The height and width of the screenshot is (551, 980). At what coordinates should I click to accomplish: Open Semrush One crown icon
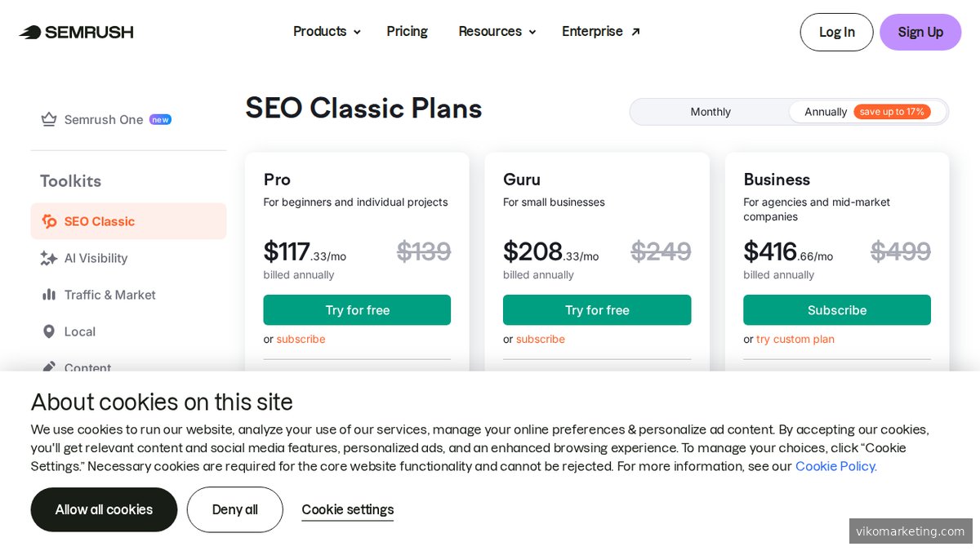point(49,119)
